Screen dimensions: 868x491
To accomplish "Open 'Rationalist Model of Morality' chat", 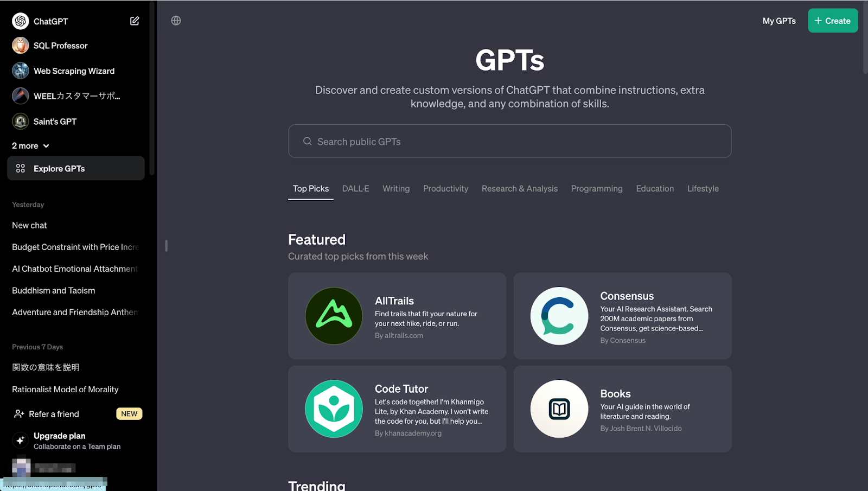I will [65, 390].
